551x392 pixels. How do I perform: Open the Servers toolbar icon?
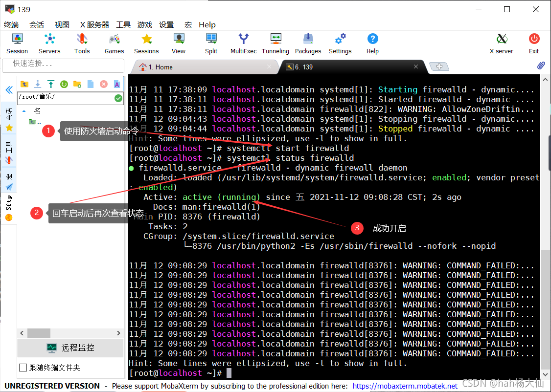49,44
